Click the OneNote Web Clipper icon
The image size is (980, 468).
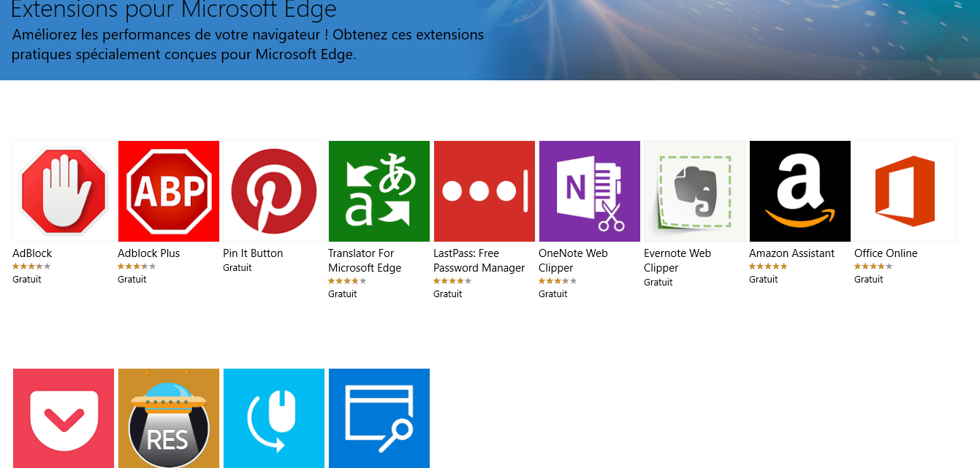pos(590,191)
